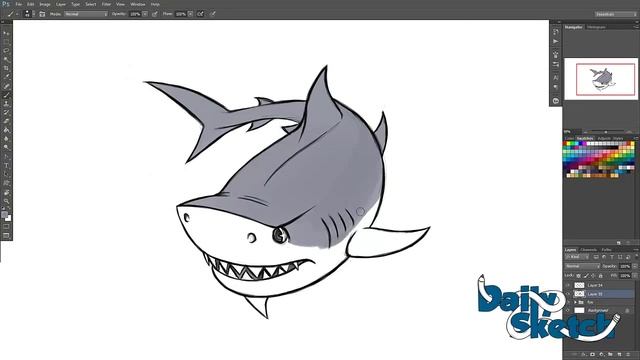Open the Filter menu
Image resolution: width=640 pixels, height=360 pixels.
click(106, 4)
